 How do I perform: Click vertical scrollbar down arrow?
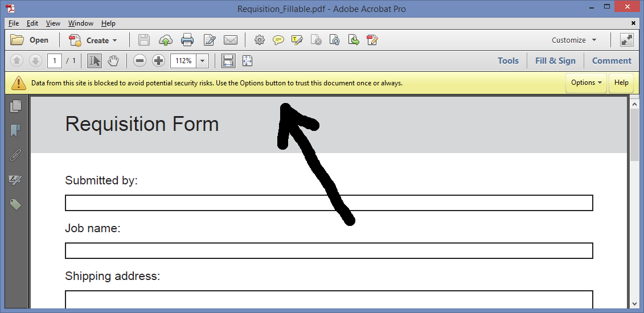click(634, 303)
